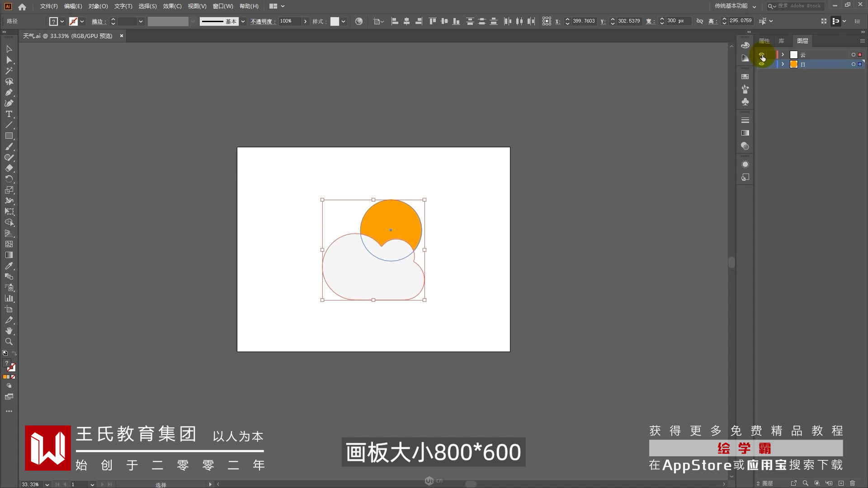
Task: Open the opacity value dropdown arrow
Action: click(305, 21)
